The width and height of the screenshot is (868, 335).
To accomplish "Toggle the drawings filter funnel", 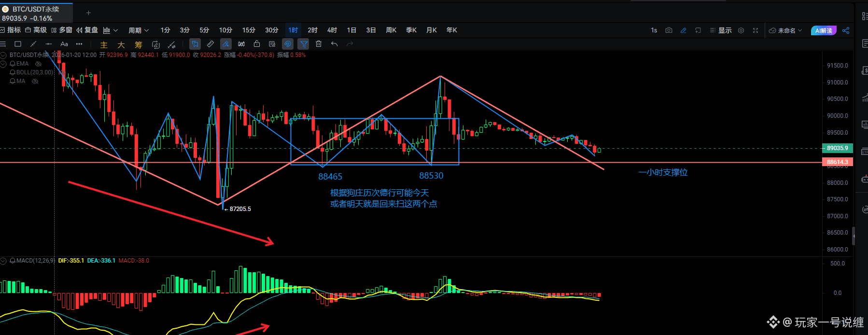I will pyautogui.click(x=303, y=44).
